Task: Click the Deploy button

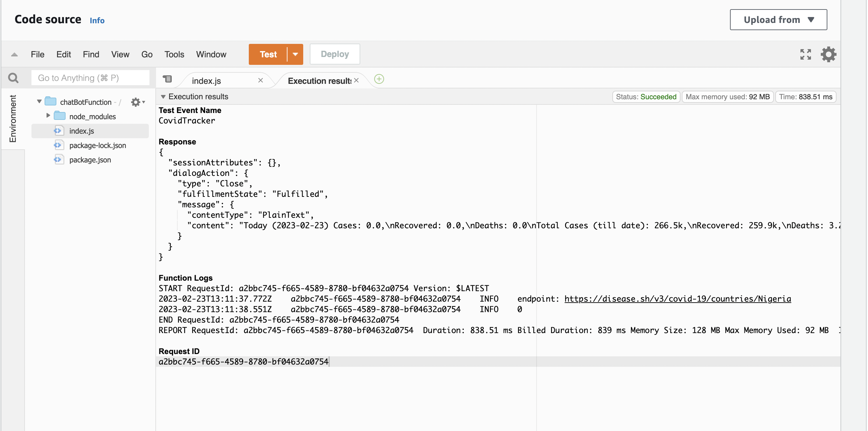Action: pos(334,54)
